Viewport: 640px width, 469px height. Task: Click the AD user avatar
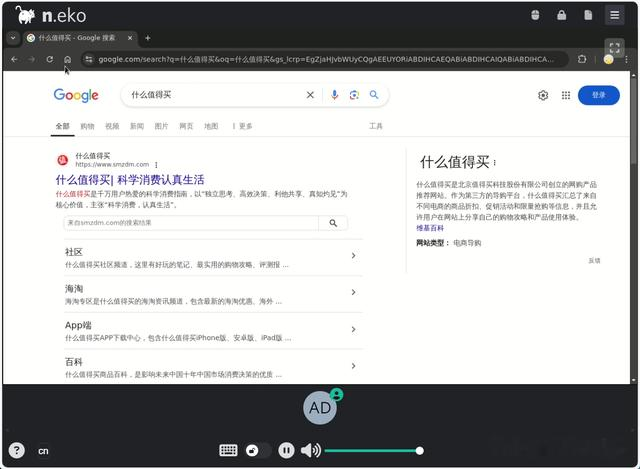pyautogui.click(x=320, y=407)
